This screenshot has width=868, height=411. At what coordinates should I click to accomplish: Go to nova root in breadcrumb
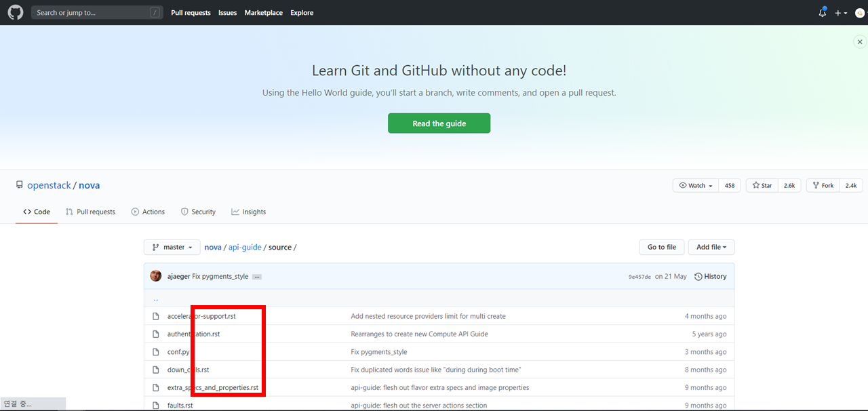(x=213, y=248)
